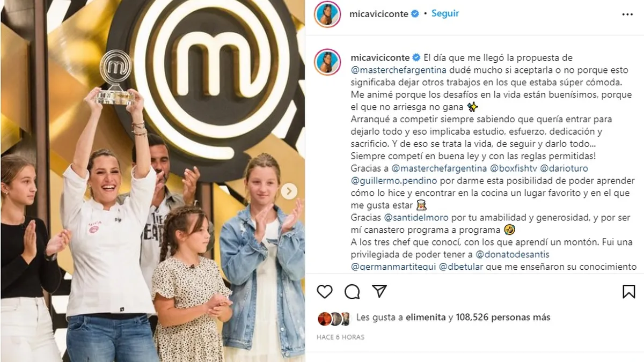Click the profile avatar beside the caption
Image resolution: width=644 pixels, height=362 pixels.
click(x=327, y=62)
